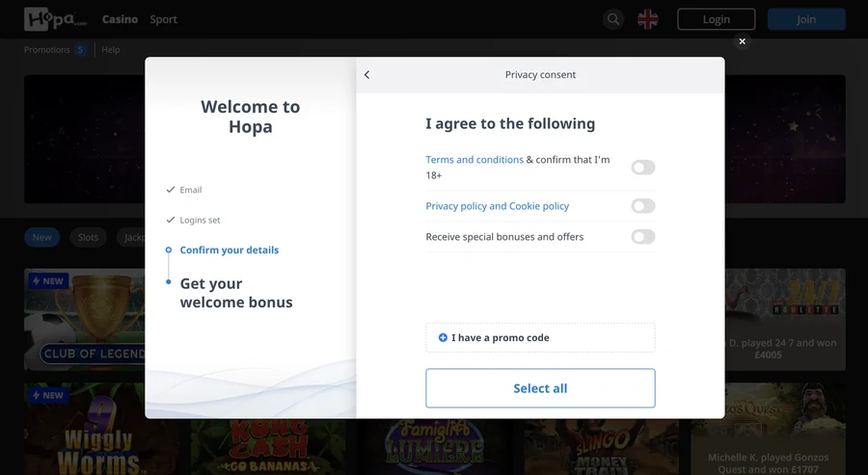This screenshot has width=868, height=475.
Task: Enable Privacy policy and Cookie policy switch
Action: pyautogui.click(x=642, y=206)
